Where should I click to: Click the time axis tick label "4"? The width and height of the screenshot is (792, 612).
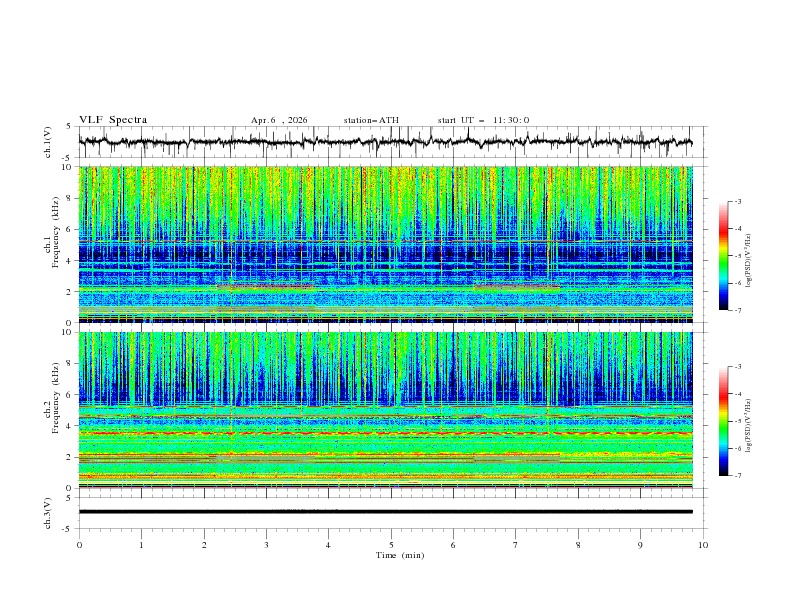[328, 545]
